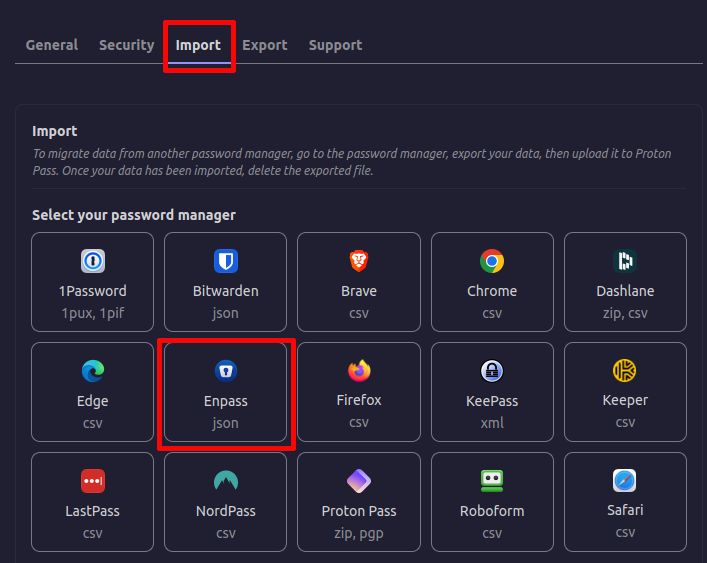Screen dimensions: 707x563
Task: Click the Edge browser icon
Action: coord(92,371)
